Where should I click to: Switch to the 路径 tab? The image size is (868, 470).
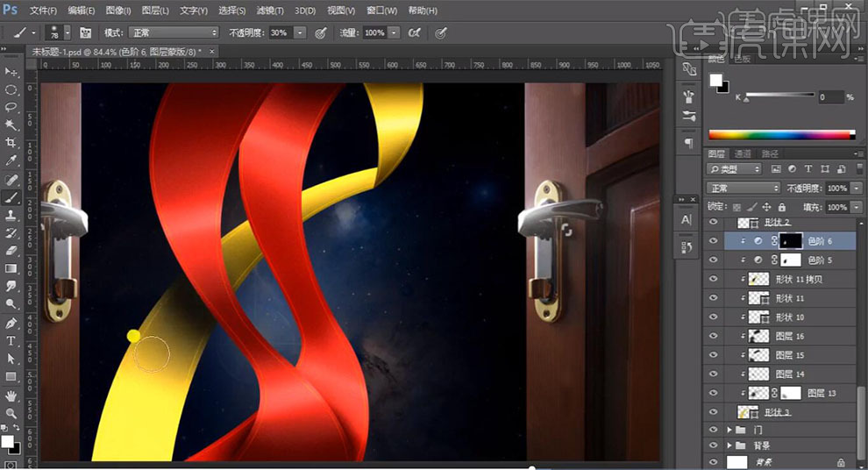(x=770, y=153)
